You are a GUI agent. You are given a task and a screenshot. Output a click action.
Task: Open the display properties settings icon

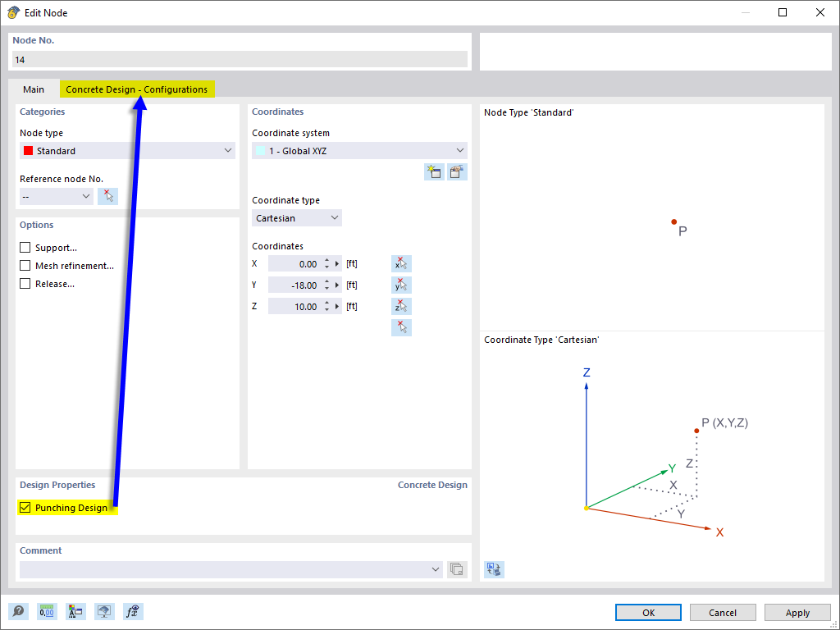pos(75,611)
